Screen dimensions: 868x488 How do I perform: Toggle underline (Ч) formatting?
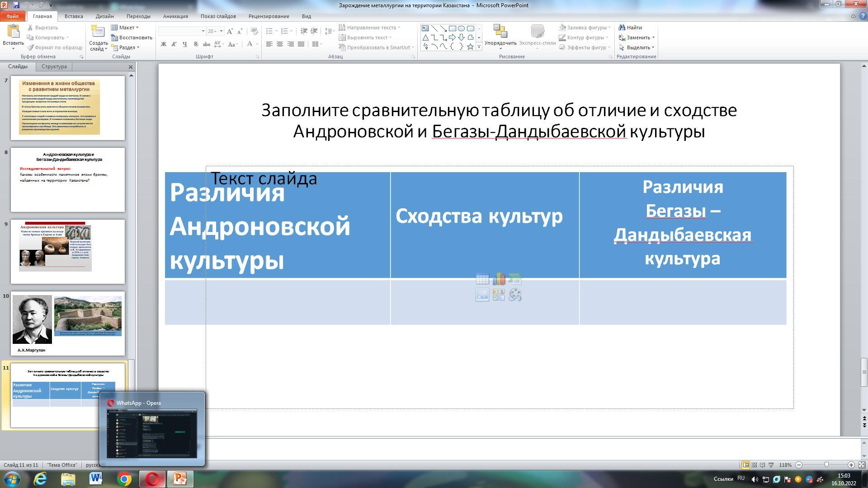pyautogui.click(x=184, y=44)
